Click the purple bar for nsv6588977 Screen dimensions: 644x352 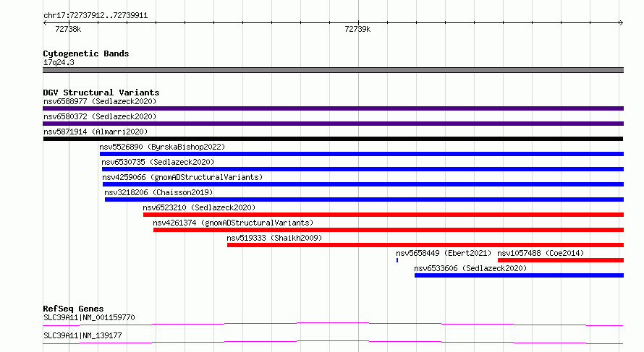(x=333, y=108)
